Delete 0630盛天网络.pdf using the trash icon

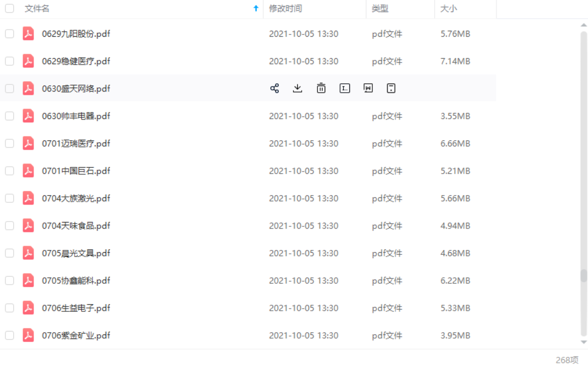(x=321, y=88)
